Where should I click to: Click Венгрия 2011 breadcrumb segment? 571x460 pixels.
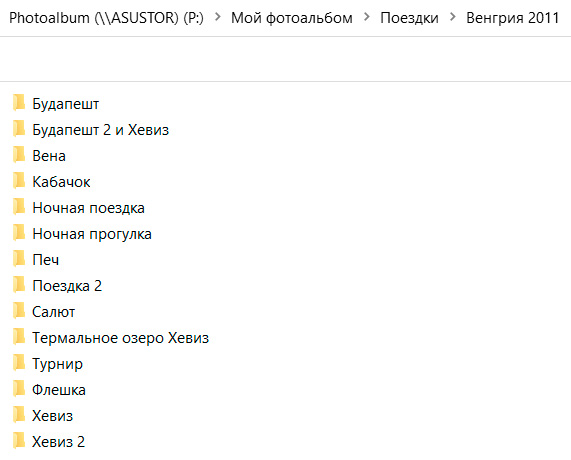(512, 17)
